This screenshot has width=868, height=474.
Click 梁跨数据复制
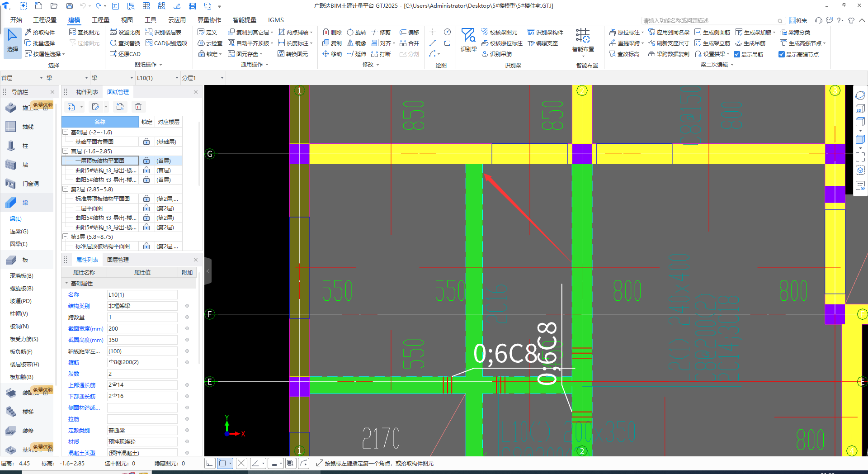669,54
